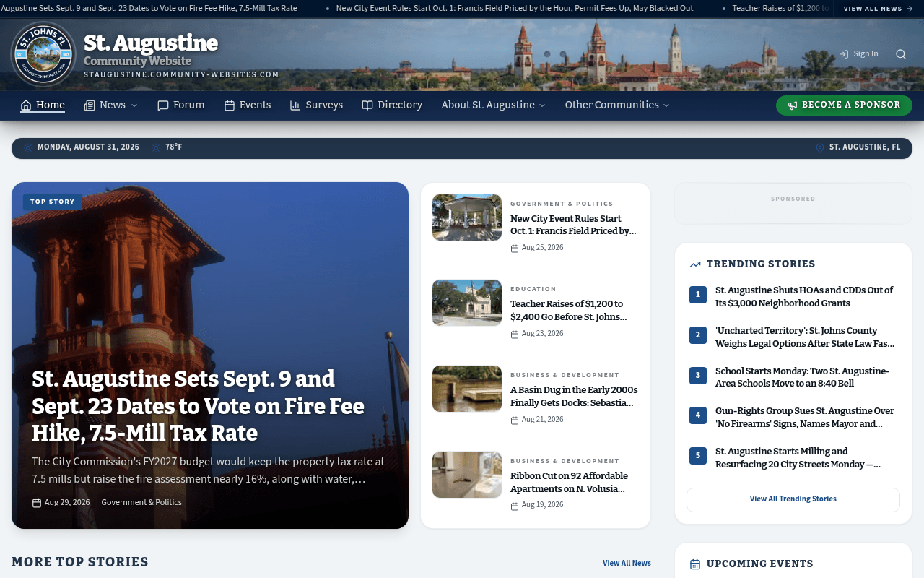Open the Home tab

pos(43,105)
